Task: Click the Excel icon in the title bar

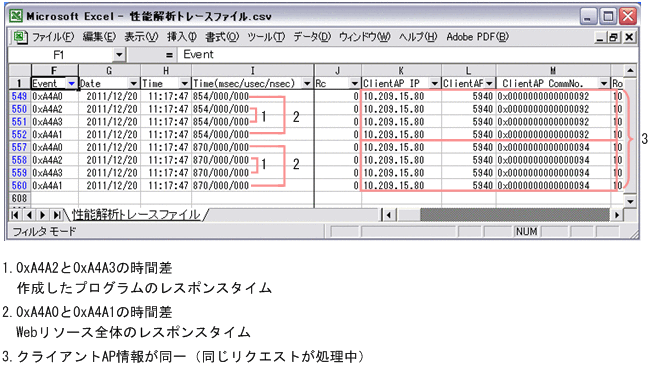Action: click(16, 17)
